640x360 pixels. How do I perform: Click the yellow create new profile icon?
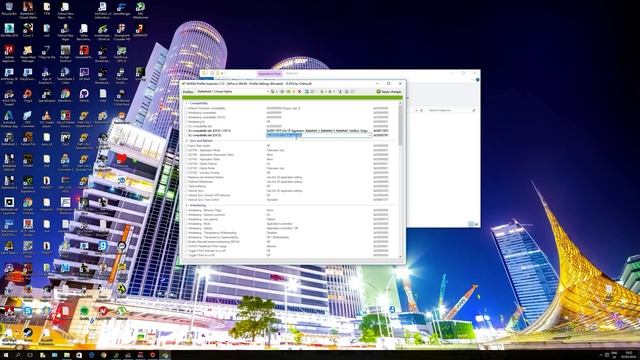click(x=294, y=91)
